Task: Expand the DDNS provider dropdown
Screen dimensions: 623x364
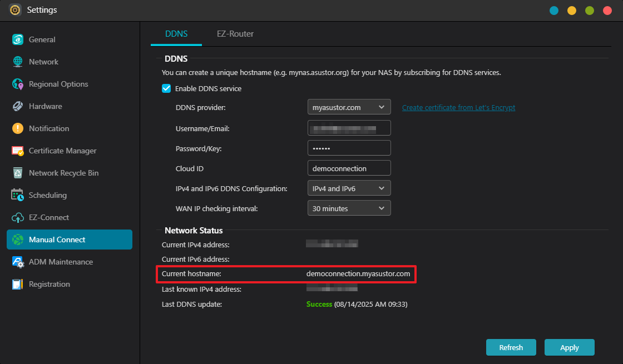Action: click(349, 107)
